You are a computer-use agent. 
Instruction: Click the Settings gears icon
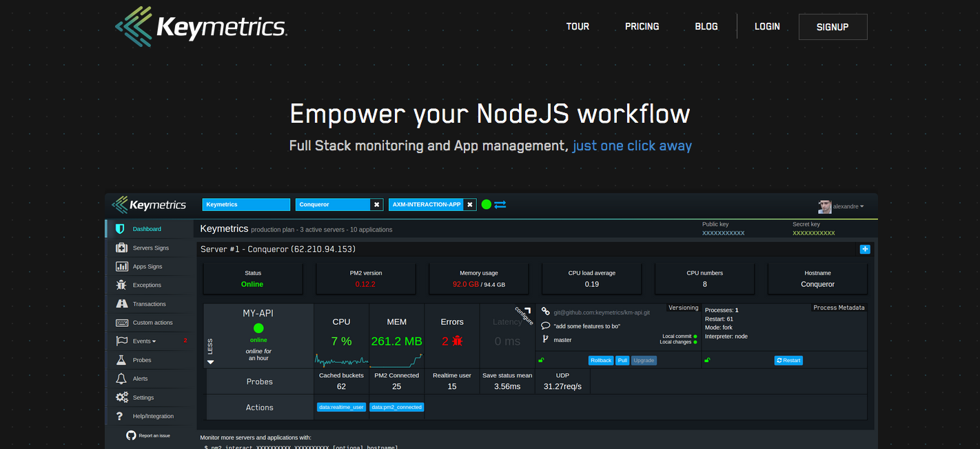122,397
